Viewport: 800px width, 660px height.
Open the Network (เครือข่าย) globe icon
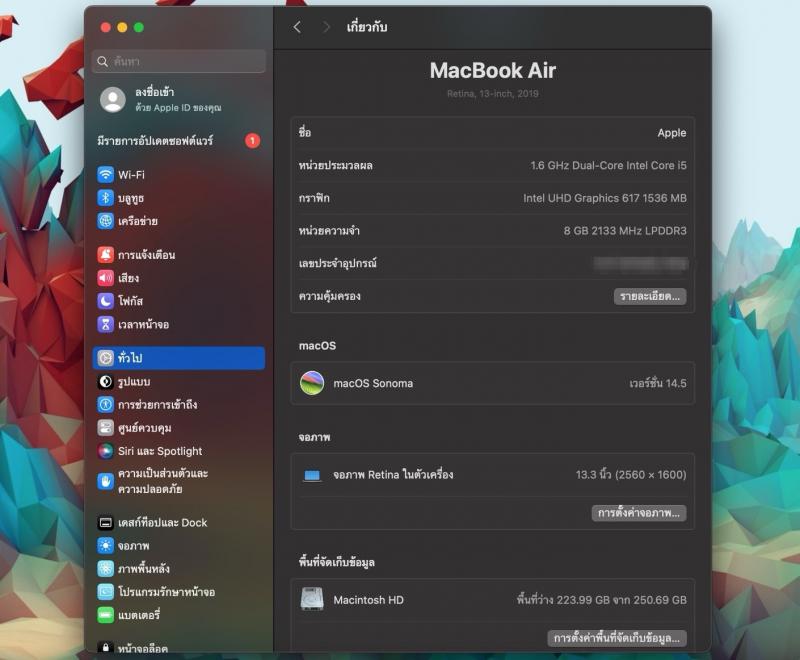point(106,221)
